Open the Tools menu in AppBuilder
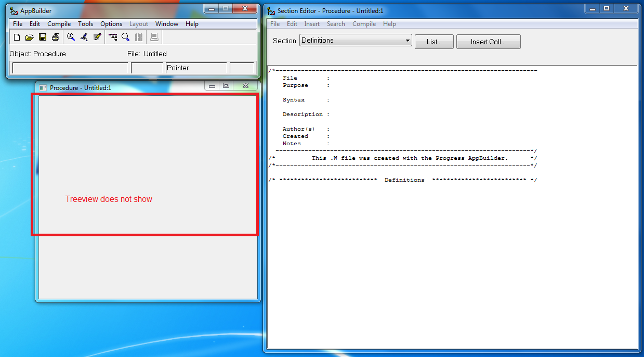Screen dimensions: 644x357 pos(86,24)
